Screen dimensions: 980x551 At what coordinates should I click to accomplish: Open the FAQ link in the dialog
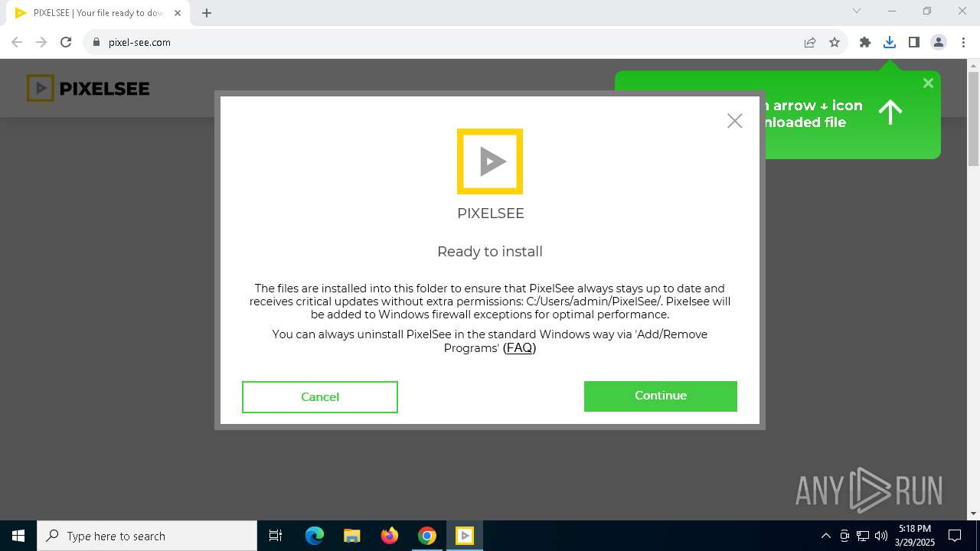(x=520, y=348)
